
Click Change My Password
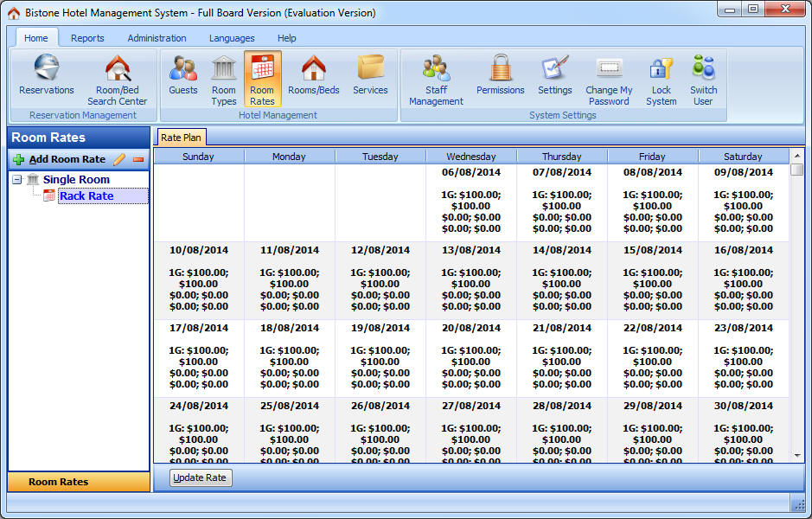(x=609, y=79)
